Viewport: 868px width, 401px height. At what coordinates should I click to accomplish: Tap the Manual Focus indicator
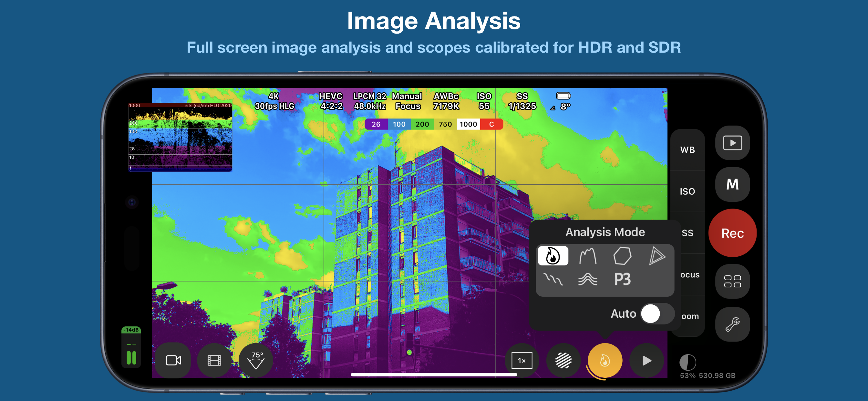408,101
